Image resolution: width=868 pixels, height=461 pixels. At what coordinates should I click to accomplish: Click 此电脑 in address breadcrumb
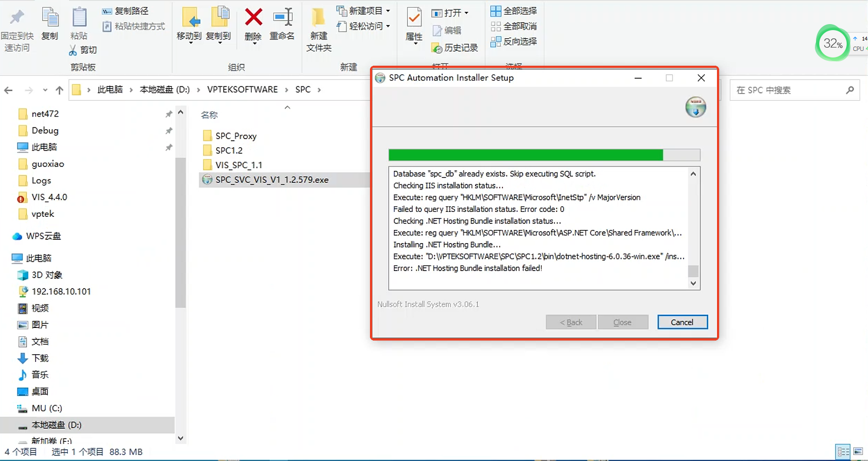point(110,89)
